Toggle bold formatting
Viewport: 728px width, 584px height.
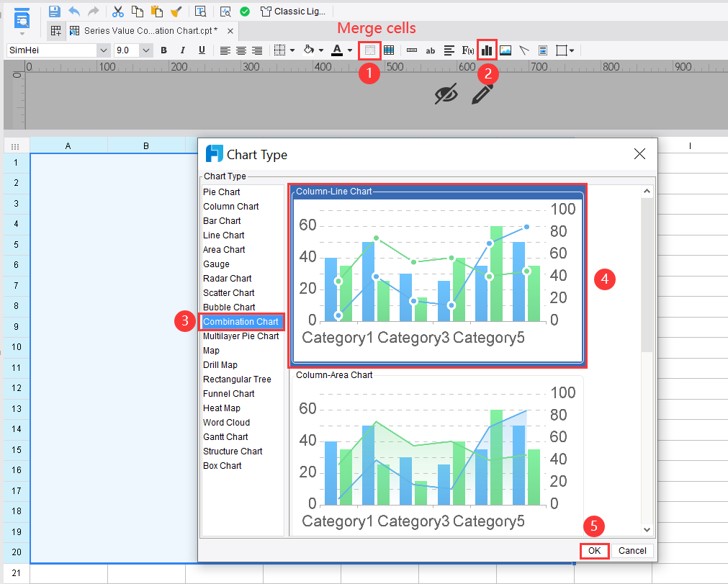tap(164, 50)
